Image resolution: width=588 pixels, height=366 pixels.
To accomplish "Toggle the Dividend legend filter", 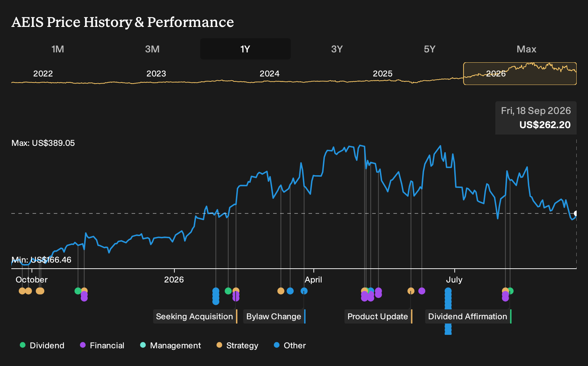I will coord(42,345).
